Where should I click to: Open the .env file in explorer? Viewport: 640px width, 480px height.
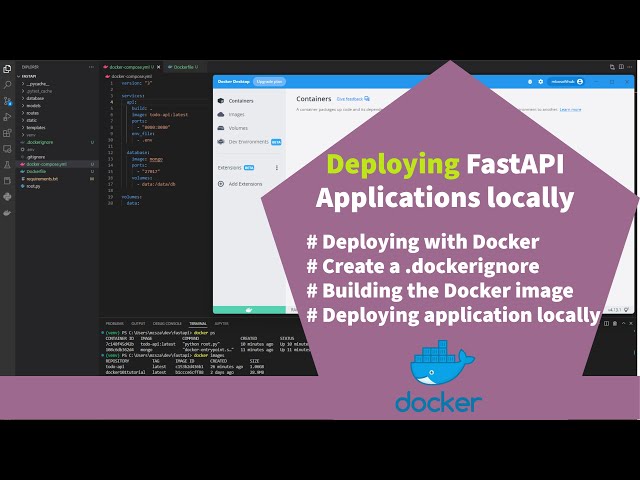[x=30, y=150]
